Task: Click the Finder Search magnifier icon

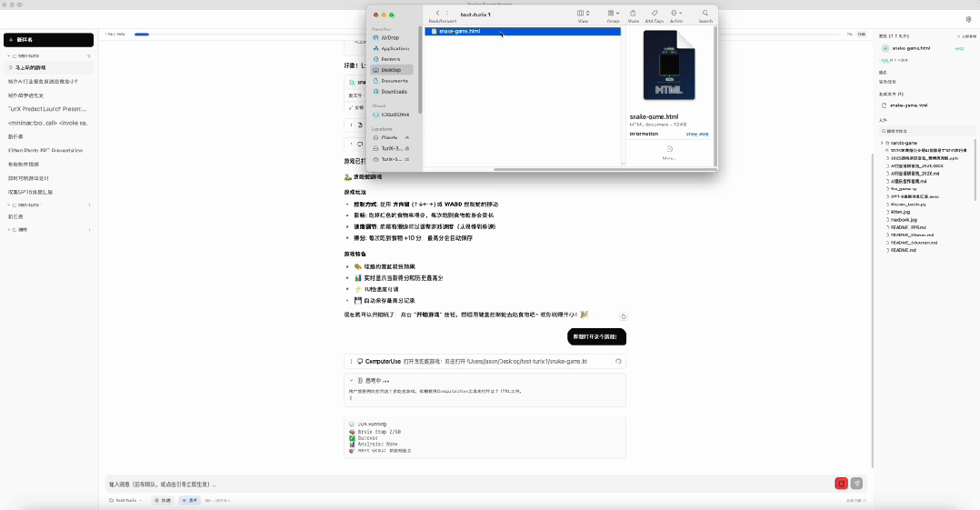Action: click(705, 14)
